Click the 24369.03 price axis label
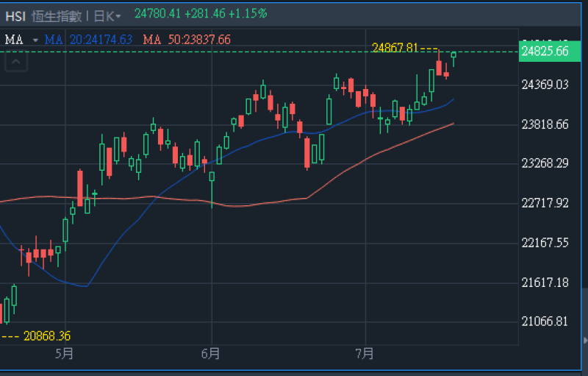588x376 pixels. coord(545,85)
